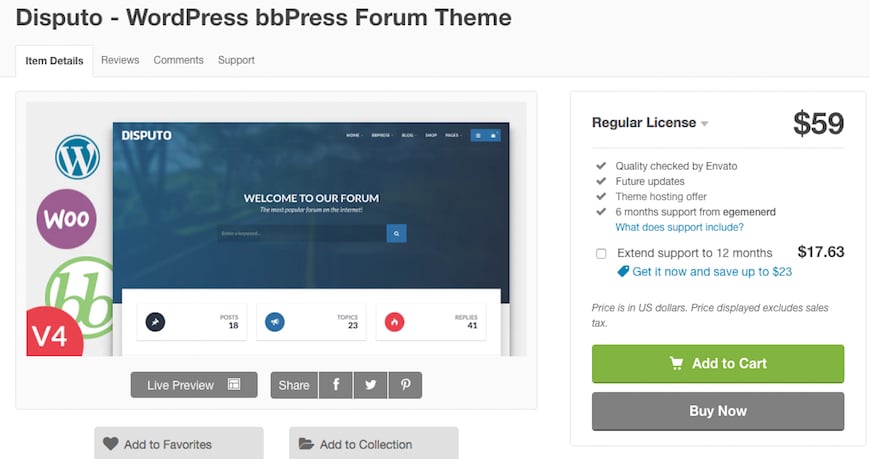Screen dimensions: 870x459
Task: Enable Extend support to 12 months checkbox
Action: click(x=601, y=254)
